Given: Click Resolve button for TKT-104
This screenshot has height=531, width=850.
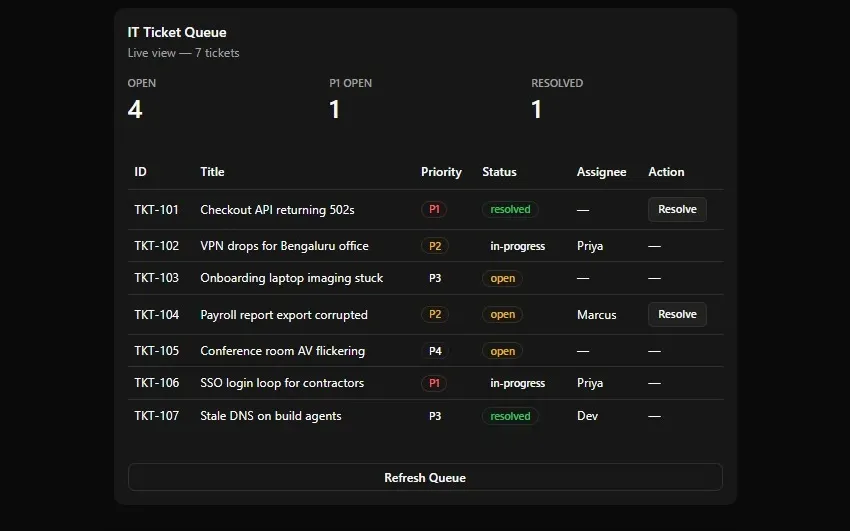Looking at the screenshot, I should point(677,314).
